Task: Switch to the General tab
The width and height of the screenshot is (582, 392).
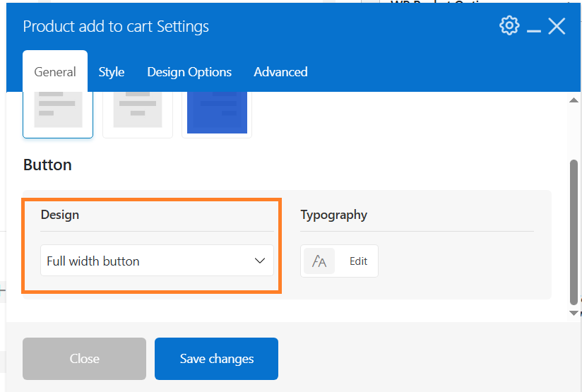Action: 55,71
